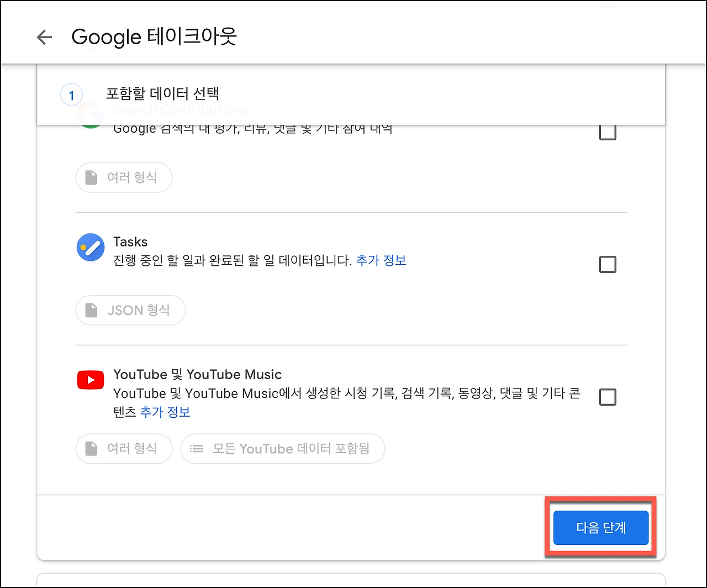Tick the Tasks checkbox
This screenshot has height=588, width=707.
(608, 265)
